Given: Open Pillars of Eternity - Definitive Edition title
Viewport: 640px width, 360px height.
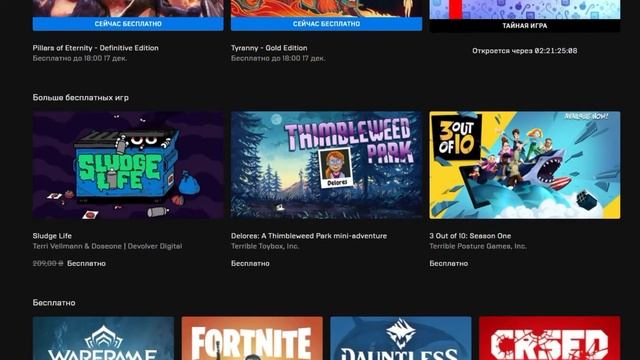Looking at the screenshot, I should coord(96,48).
